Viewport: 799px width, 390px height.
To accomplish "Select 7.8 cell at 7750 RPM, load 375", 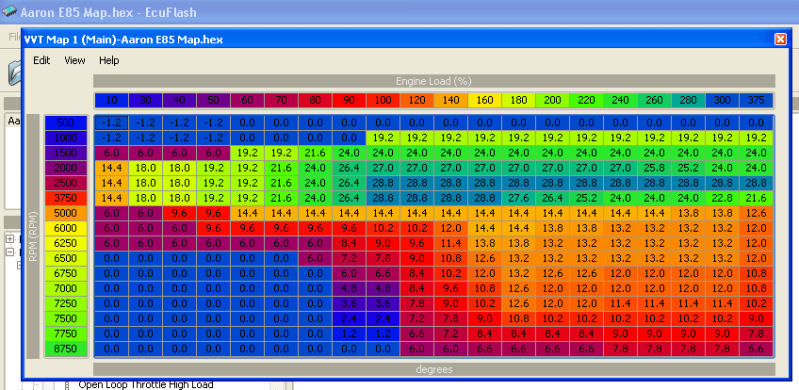I will tap(756, 334).
